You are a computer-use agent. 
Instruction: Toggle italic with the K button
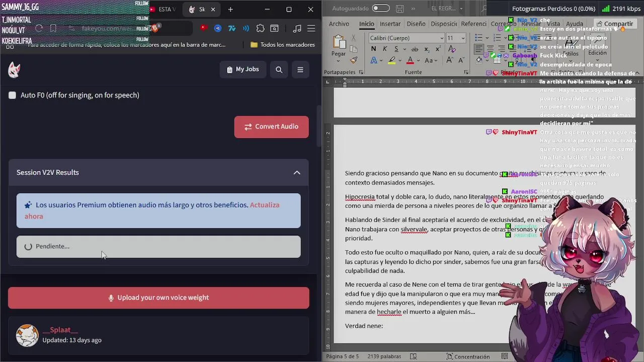[385, 49]
